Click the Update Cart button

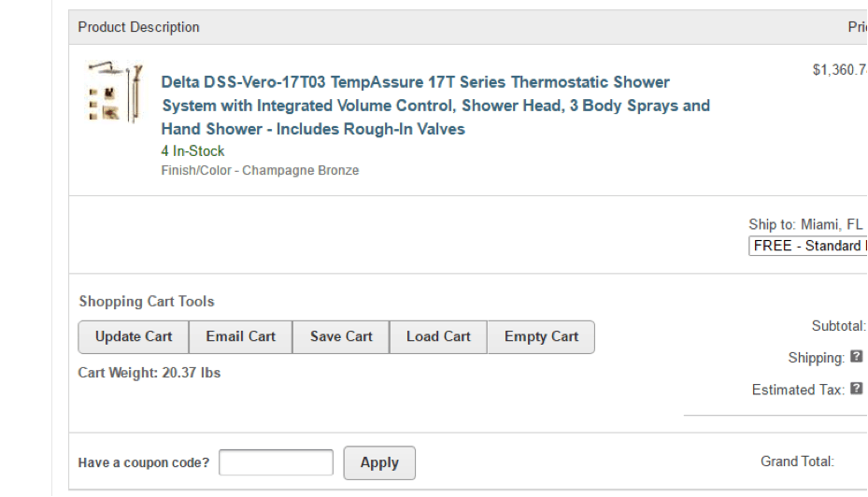[134, 336]
